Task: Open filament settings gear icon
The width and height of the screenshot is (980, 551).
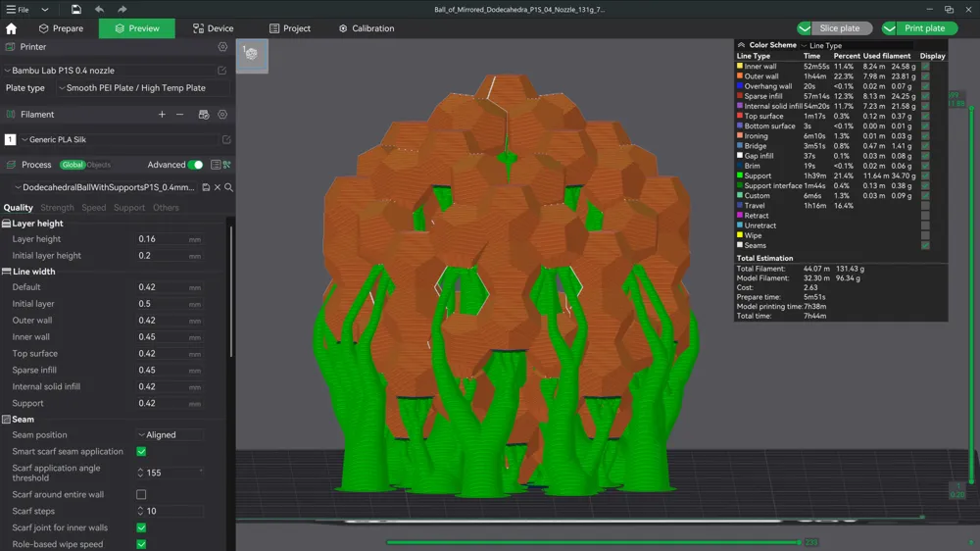Action: point(222,115)
